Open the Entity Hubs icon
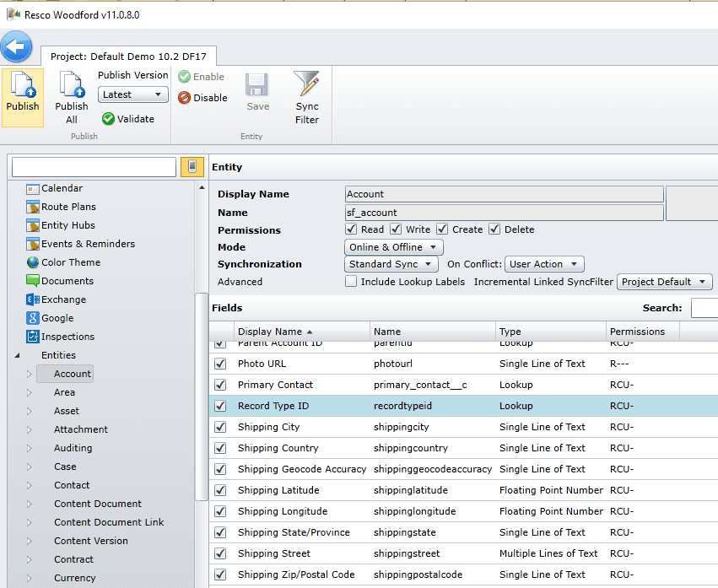718x588 pixels. tap(33, 225)
